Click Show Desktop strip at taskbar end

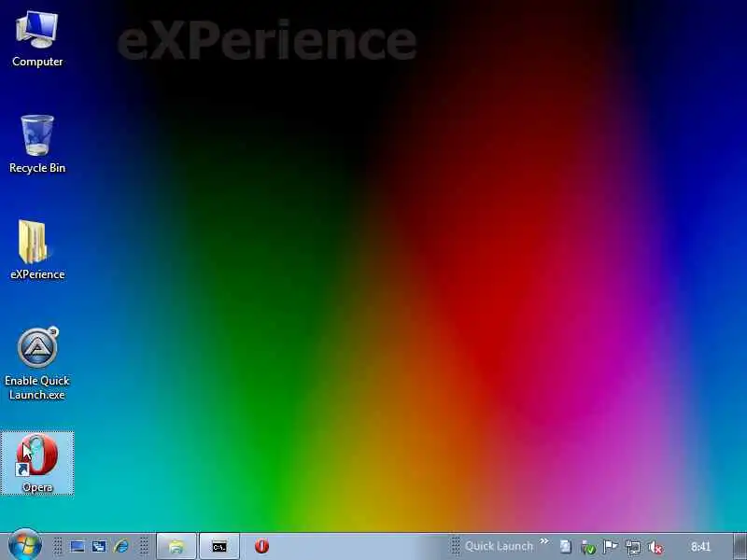tap(740, 546)
